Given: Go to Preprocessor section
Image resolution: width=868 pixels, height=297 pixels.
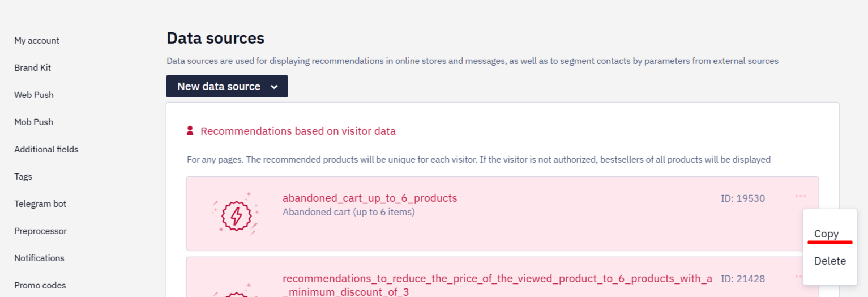Looking at the screenshot, I should point(40,231).
